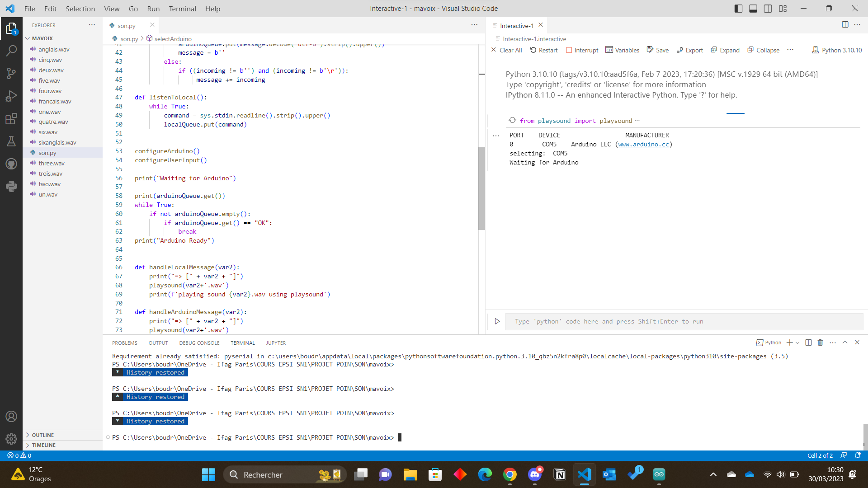Switch to the DEBUG CONSOLE tab

pos(199,343)
